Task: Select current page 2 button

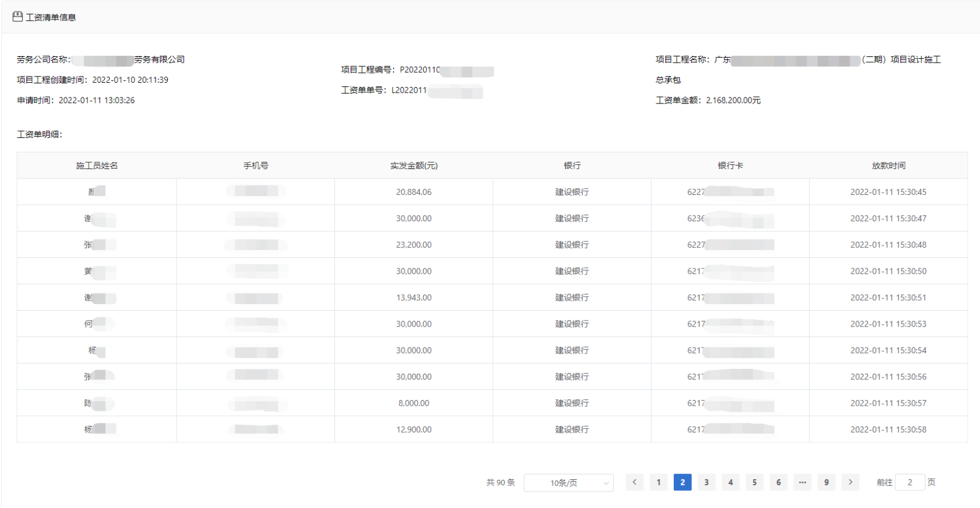Action: tap(682, 482)
